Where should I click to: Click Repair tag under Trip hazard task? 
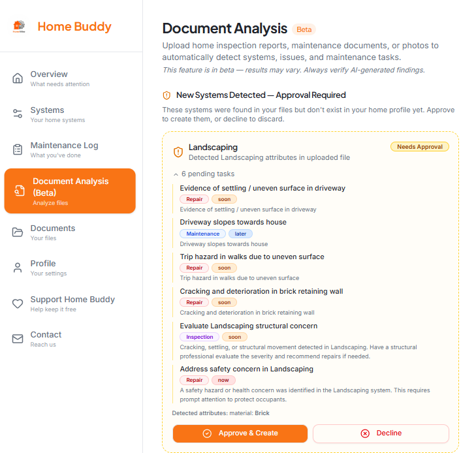(x=195, y=268)
